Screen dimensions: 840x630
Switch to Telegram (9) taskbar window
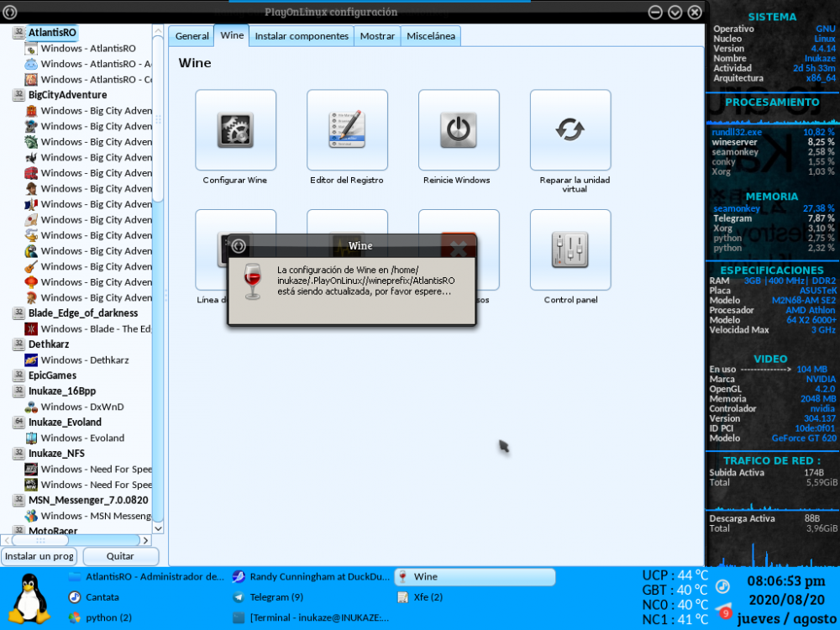click(x=277, y=597)
